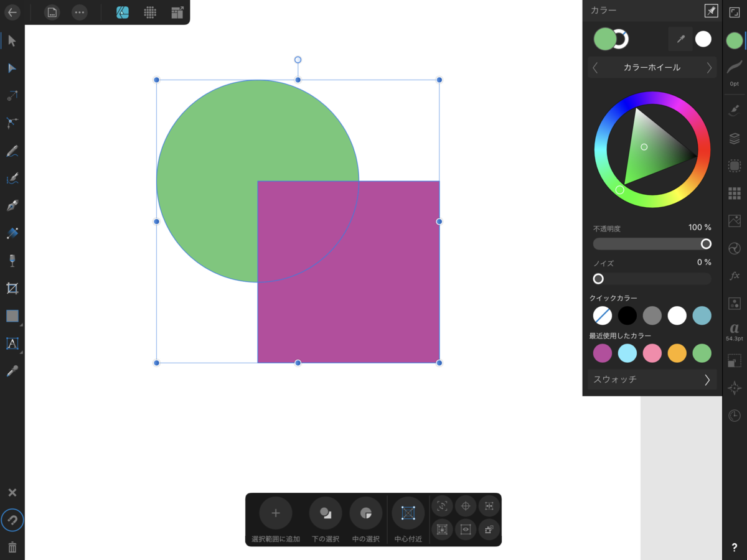Pick the gray quick color
The height and width of the screenshot is (560, 747).
(652, 315)
